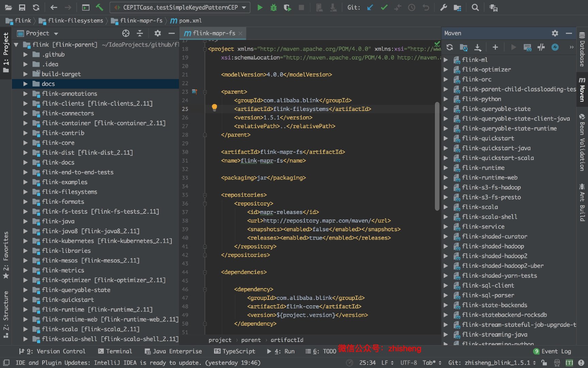Open the Structure side tool window

click(6, 315)
